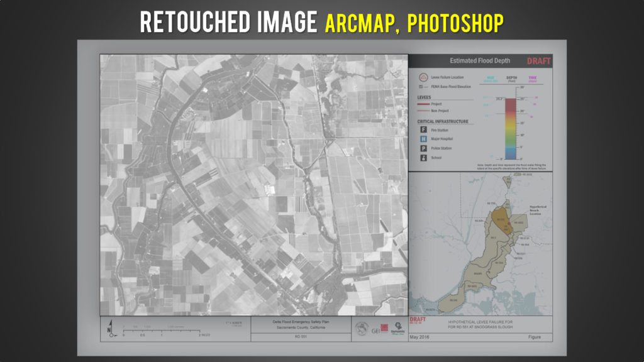The image size is (644, 362).
Task: Click the yellow 'ARCMAP, PHOTOSHOP' text
Action: pos(414,23)
